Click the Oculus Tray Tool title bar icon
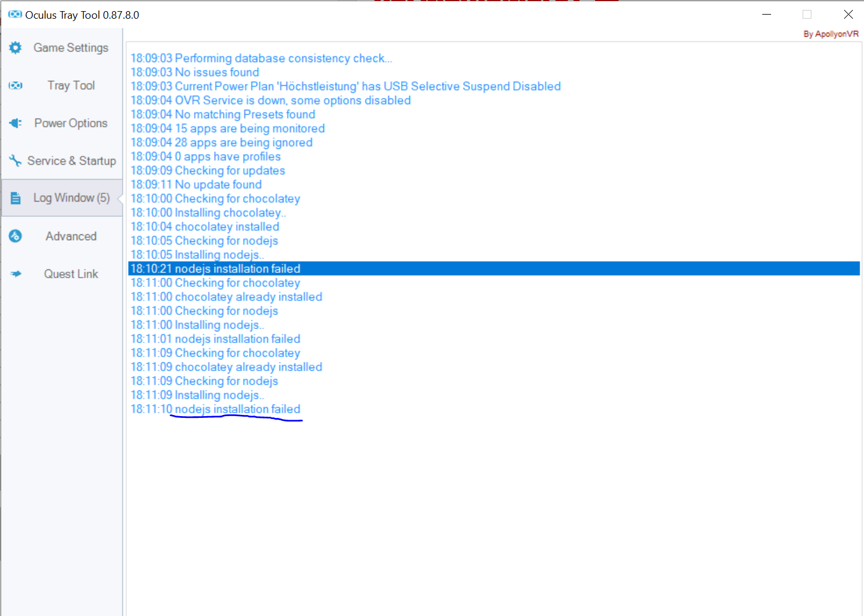Screen dimensions: 864x616 tap(15, 15)
